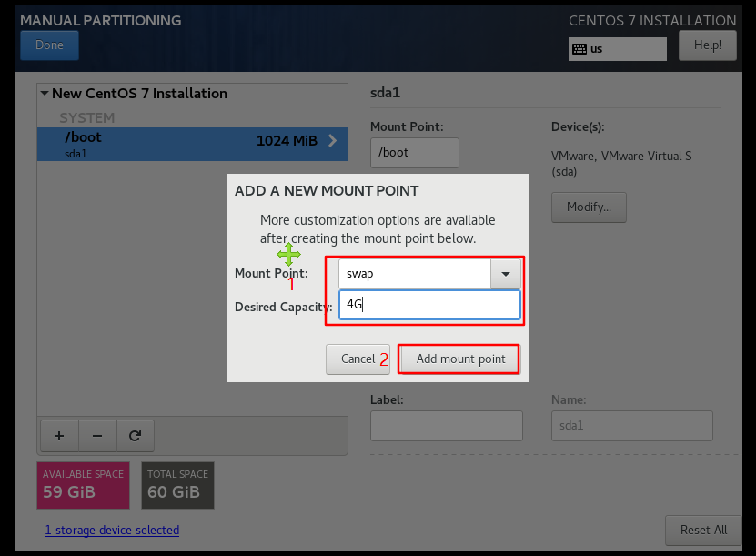Click the arrow chevron on /boot row
Screen dimensions: 756x556
coord(332,141)
